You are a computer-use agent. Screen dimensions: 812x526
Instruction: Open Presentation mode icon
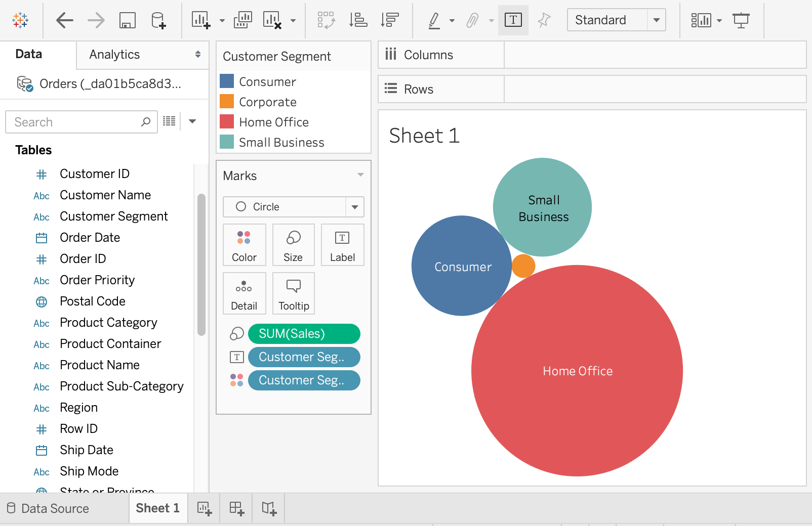pos(741,20)
